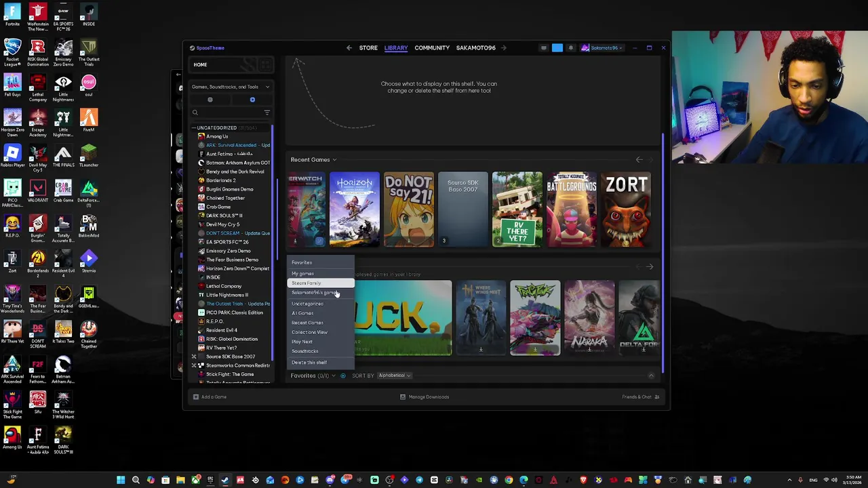Toggle the ready-to-play filter button in sidebar
868x488 pixels.
[252, 100]
